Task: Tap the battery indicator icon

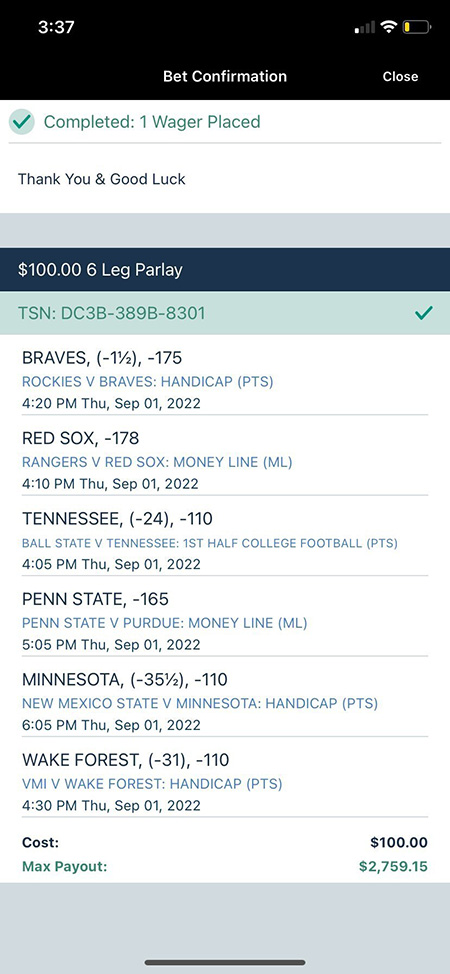Action: pyautogui.click(x=416, y=27)
